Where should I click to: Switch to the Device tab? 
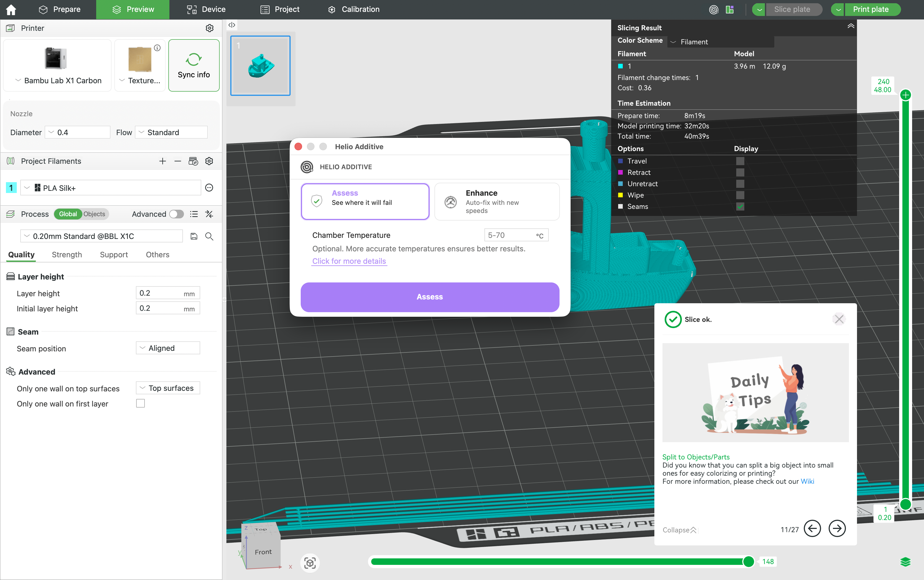[x=206, y=9]
